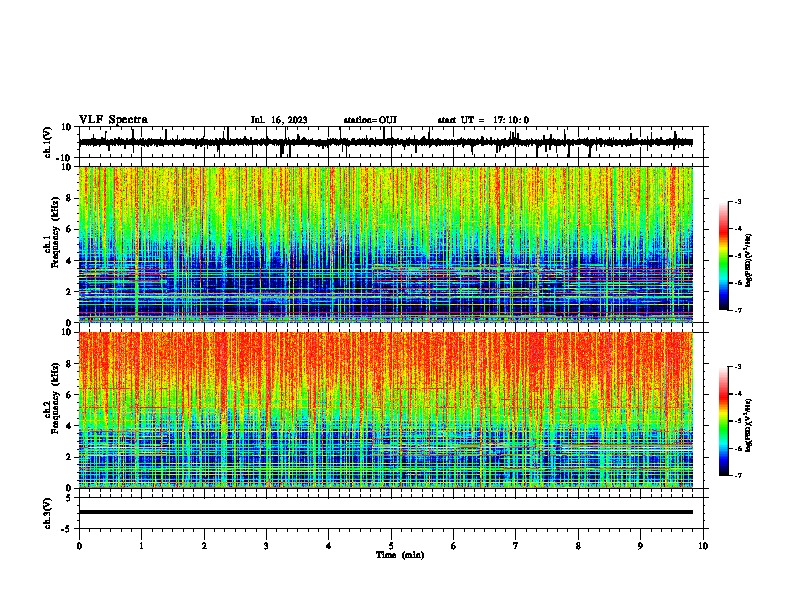The image size is (792, 612).
Task: Click the "-3" label on ch.1 color bar
Action: pos(737,201)
